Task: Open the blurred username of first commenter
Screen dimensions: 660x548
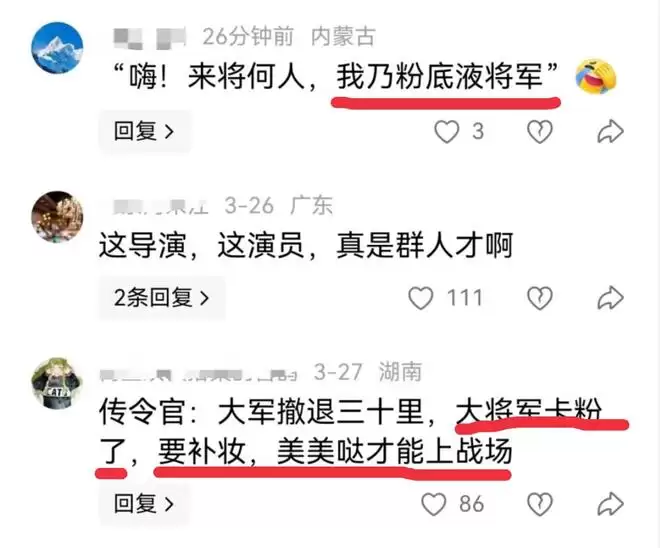Action: coord(150,37)
